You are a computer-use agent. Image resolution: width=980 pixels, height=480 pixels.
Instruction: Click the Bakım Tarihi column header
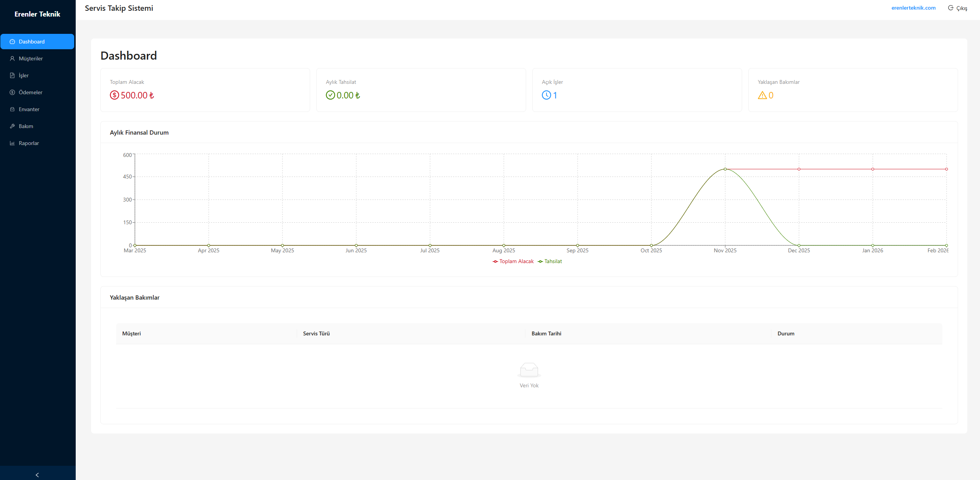546,333
